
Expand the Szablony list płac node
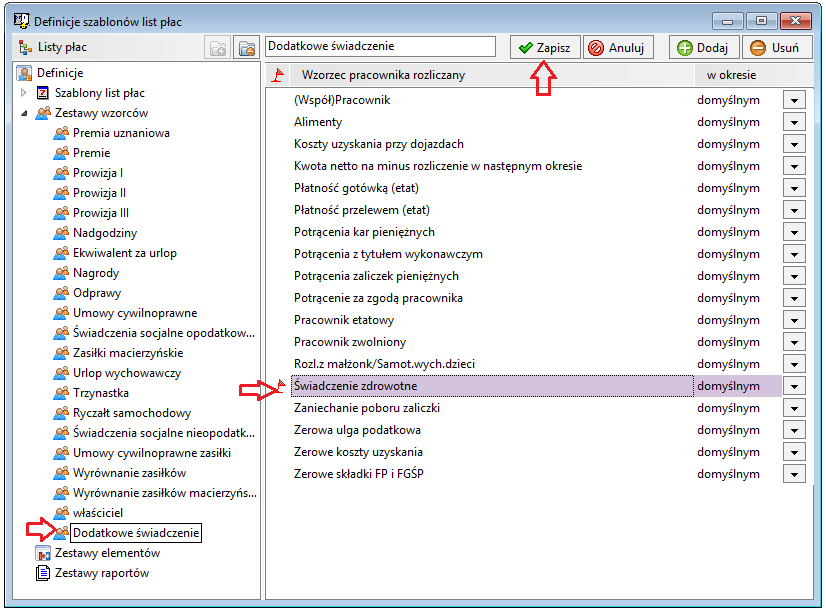tap(24, 93)
